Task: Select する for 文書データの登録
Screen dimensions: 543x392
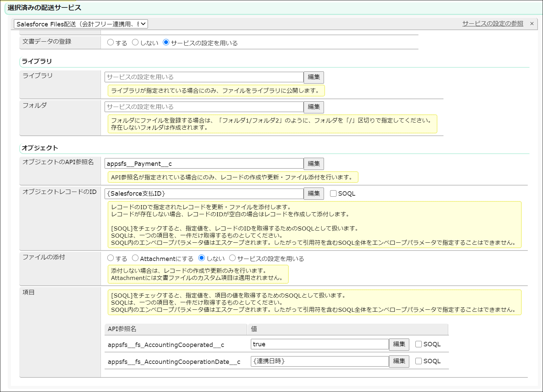Action: coord(111,43)
